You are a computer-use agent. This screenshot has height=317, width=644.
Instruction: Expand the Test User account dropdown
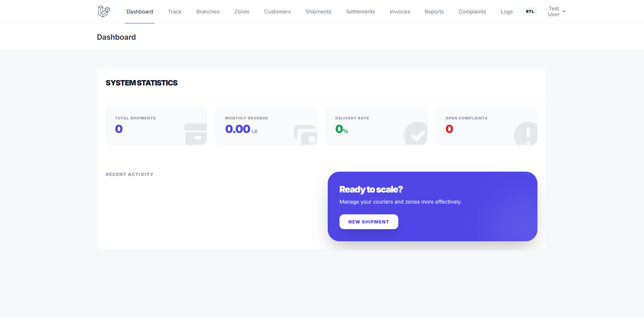click(557, 11)
